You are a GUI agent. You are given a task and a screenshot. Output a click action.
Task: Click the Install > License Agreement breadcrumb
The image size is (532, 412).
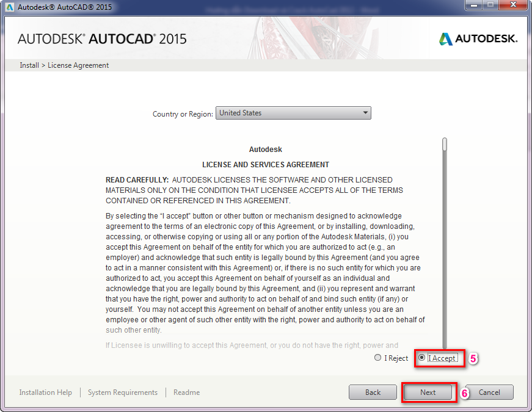tap(64, 65)
